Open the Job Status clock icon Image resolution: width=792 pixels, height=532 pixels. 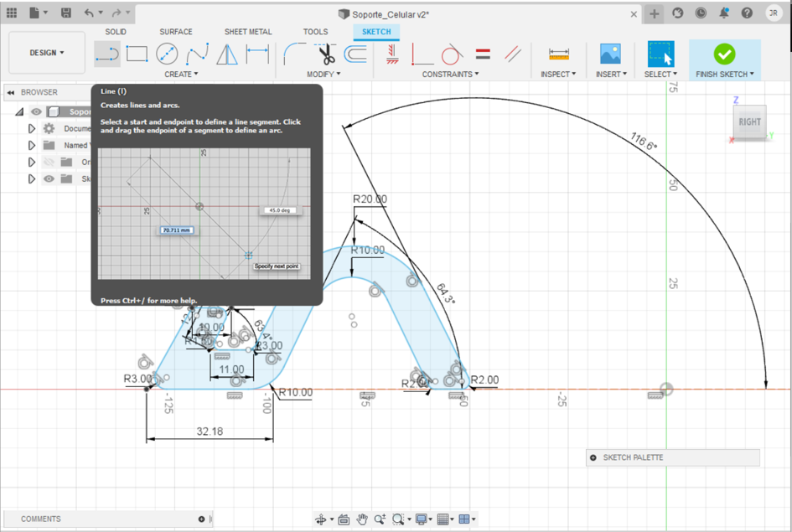click(701, 13)
